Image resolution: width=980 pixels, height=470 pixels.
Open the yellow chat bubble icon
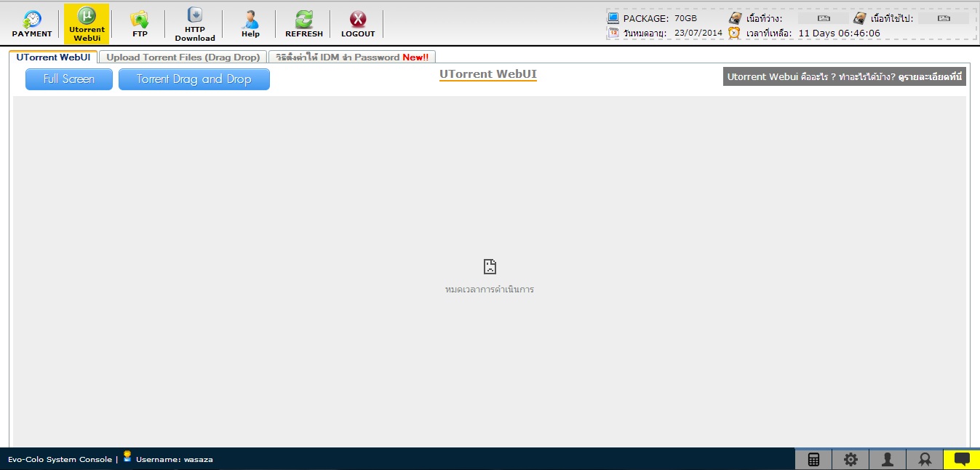point(962,459)
